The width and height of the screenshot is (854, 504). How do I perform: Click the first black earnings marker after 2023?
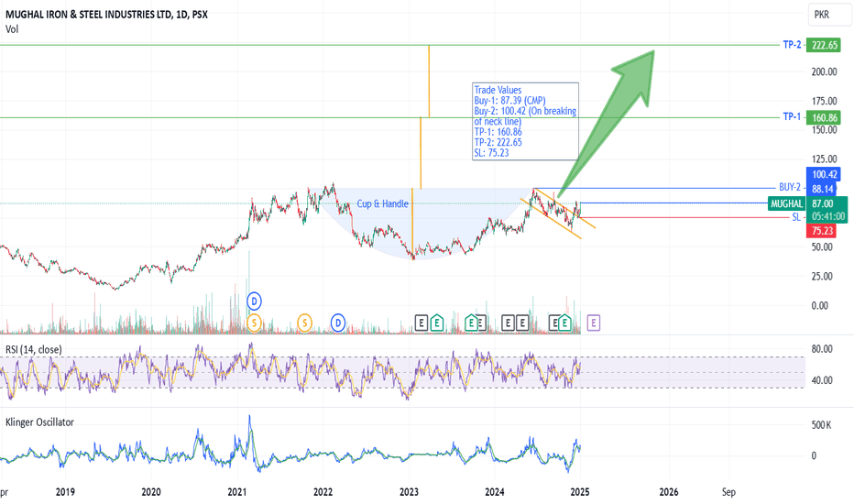(421, 323)
